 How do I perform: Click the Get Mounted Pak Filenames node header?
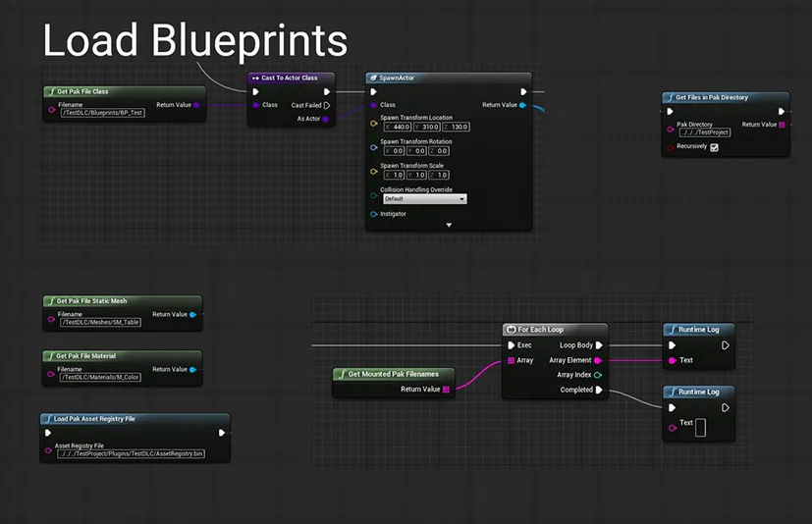point(394,374)
